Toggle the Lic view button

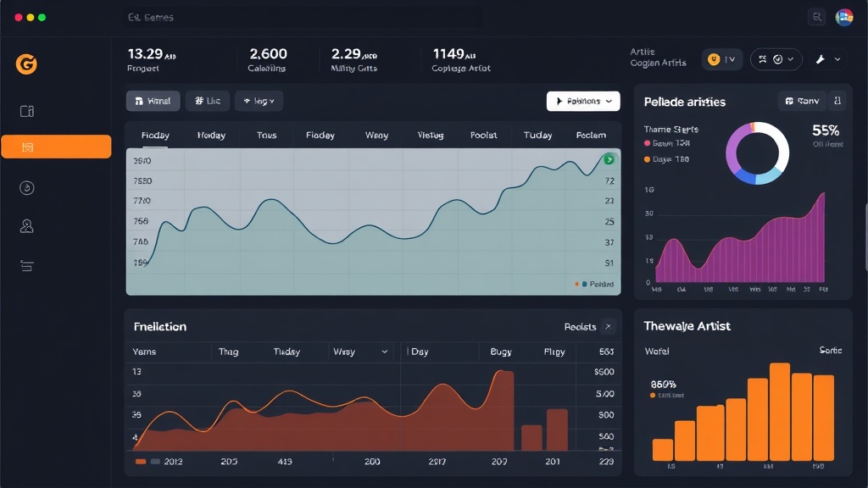click(x=207, y=101)
